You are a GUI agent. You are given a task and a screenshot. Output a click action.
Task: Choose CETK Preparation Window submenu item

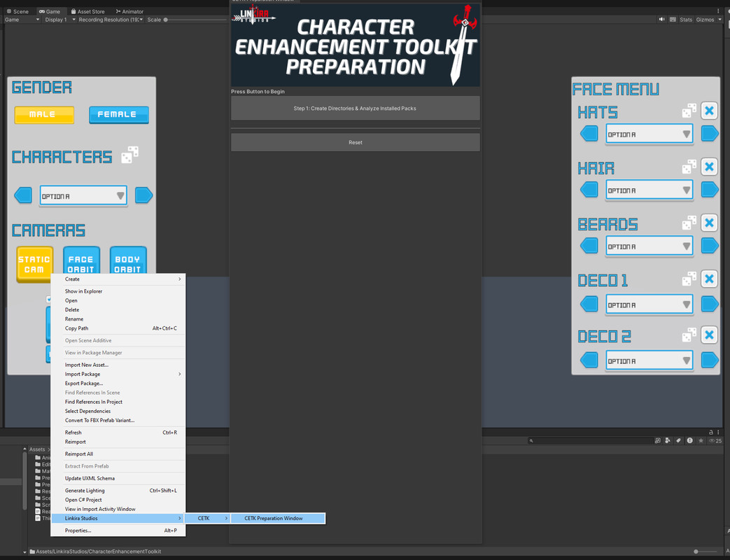coord(278,518)
